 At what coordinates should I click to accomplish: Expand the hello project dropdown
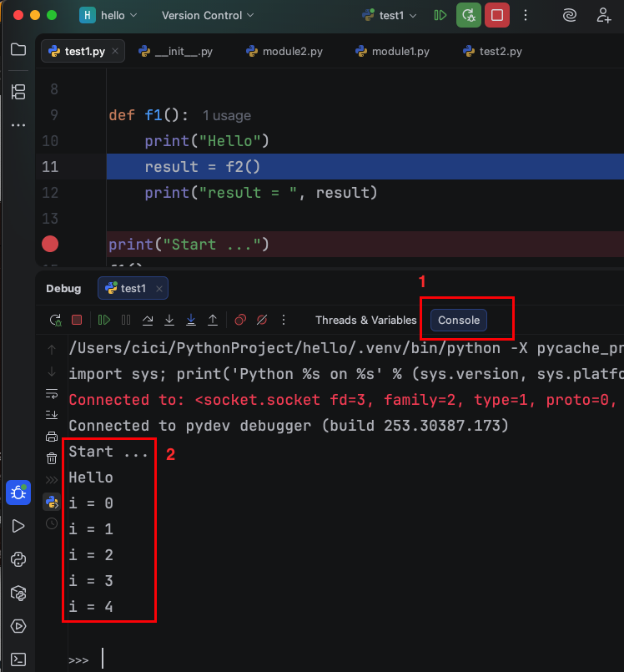tap(108, 15)
